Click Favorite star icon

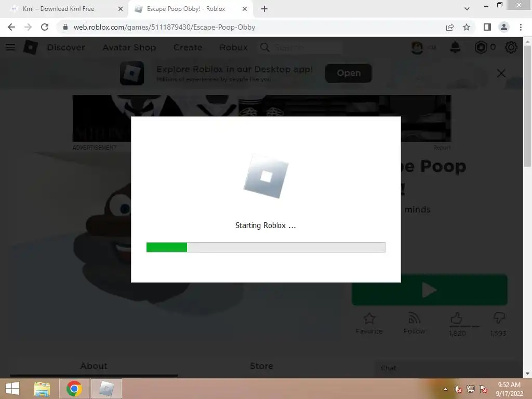369,318
